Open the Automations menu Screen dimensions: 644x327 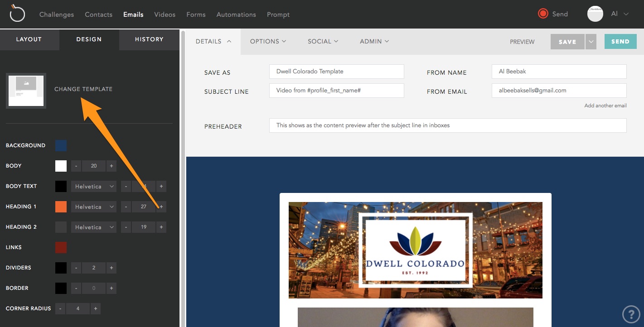(236, 14)
